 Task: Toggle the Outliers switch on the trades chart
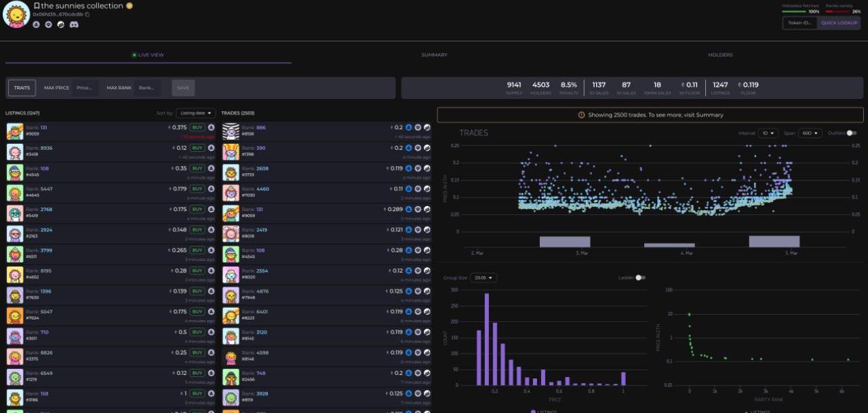pyautogui.click(x=851, y=133)
